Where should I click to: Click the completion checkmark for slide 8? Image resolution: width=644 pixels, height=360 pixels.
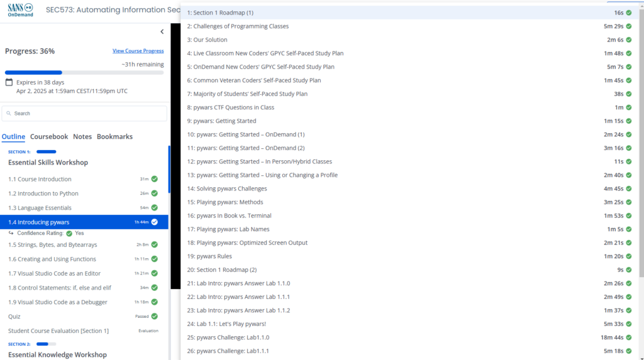click(630, 107)
